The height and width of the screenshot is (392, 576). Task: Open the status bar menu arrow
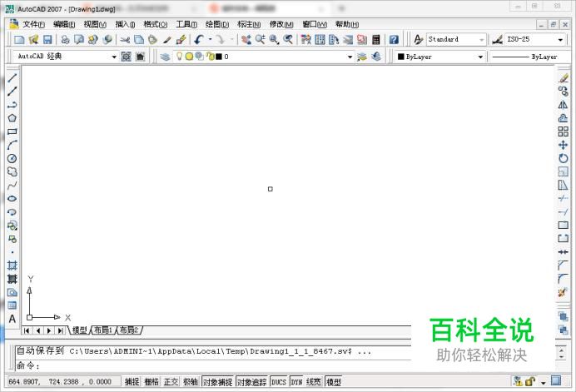(x=544, y=383)
